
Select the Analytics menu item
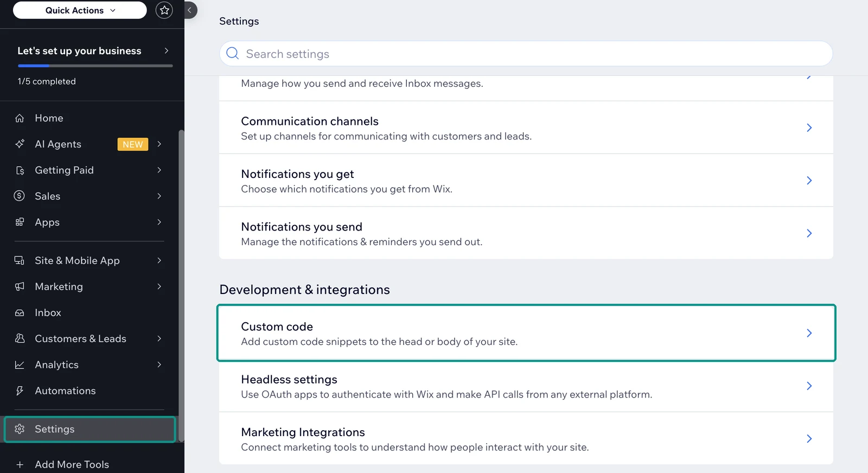[x=90, y=365]
